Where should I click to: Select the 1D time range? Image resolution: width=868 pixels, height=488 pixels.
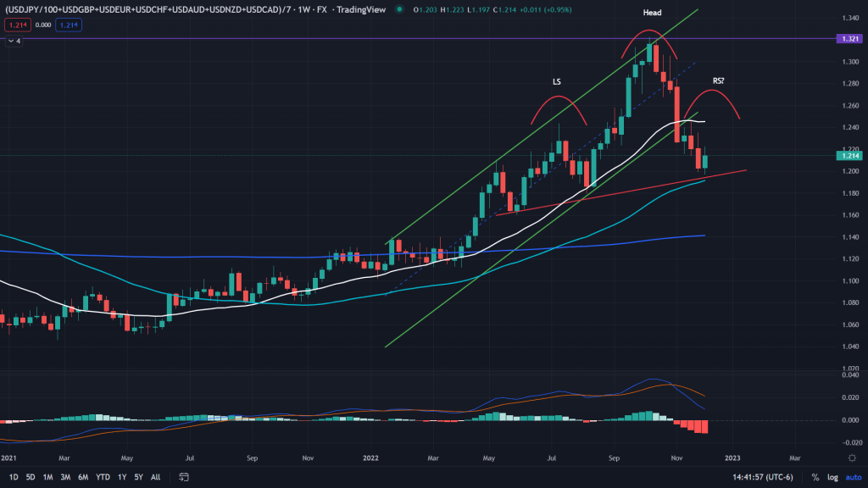point(15,477)
